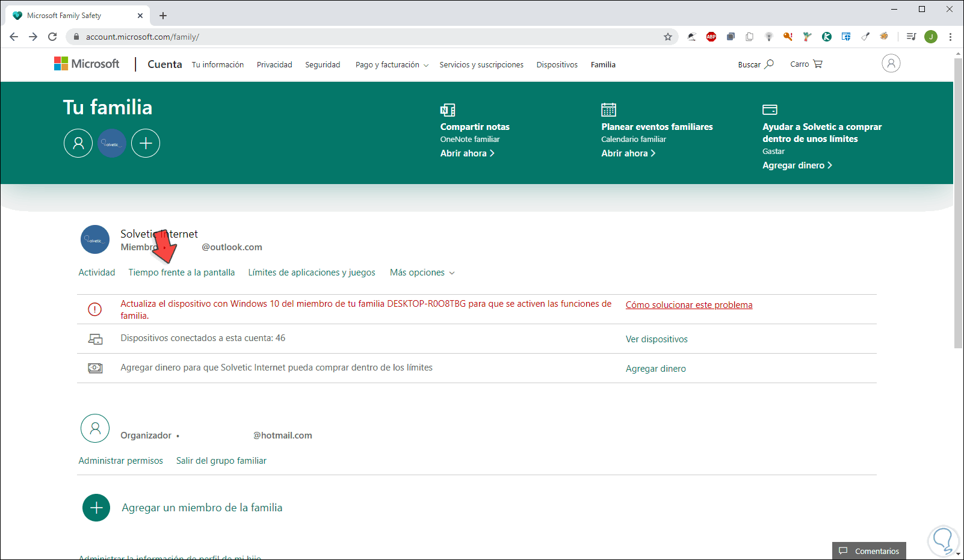Viewport: 964px width, 560px height.
Task: Open the Dispositivos menu item
Action: (557, 65)
